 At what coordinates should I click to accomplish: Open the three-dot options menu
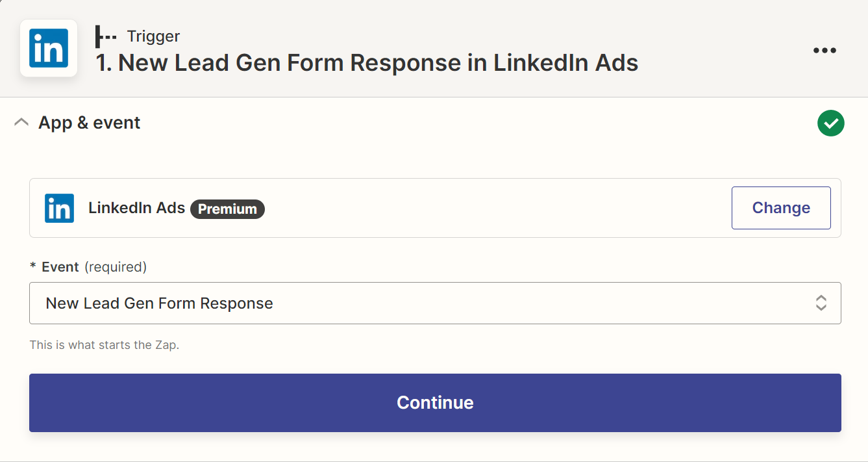pos(825,50)
